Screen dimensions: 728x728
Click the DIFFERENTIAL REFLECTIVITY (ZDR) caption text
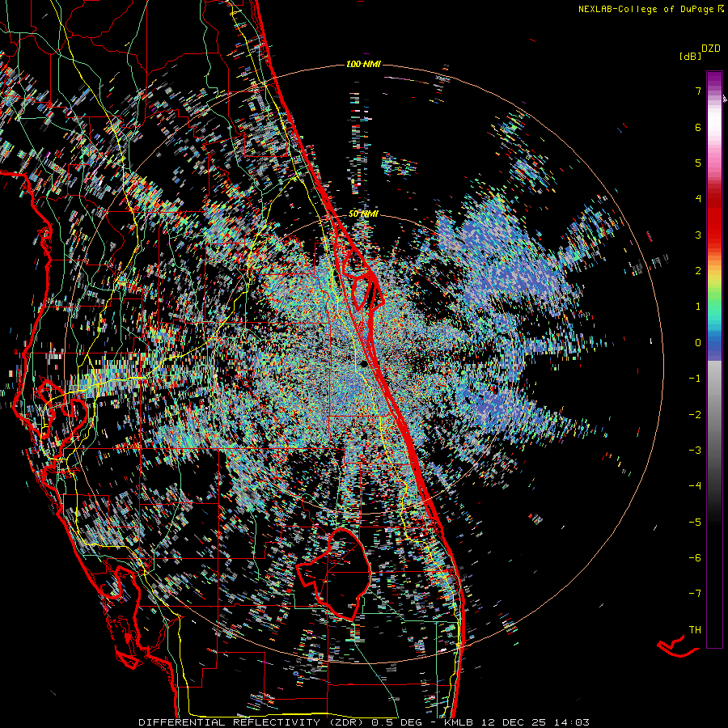click(252, 722)
